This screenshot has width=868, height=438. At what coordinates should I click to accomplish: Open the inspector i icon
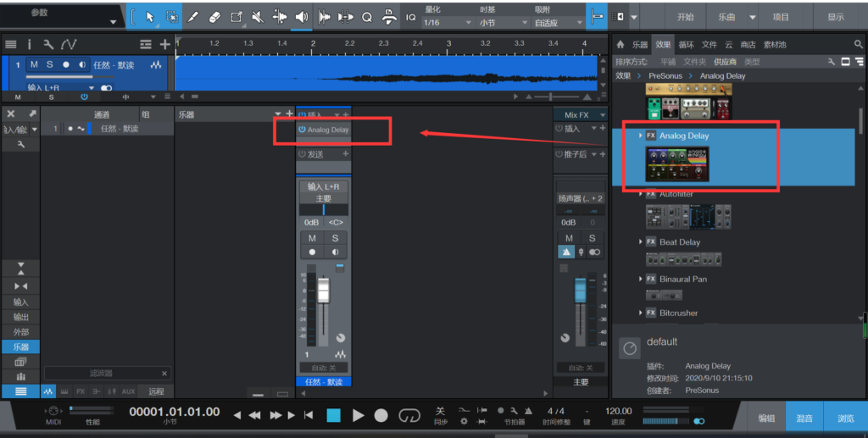click(30, 44)
